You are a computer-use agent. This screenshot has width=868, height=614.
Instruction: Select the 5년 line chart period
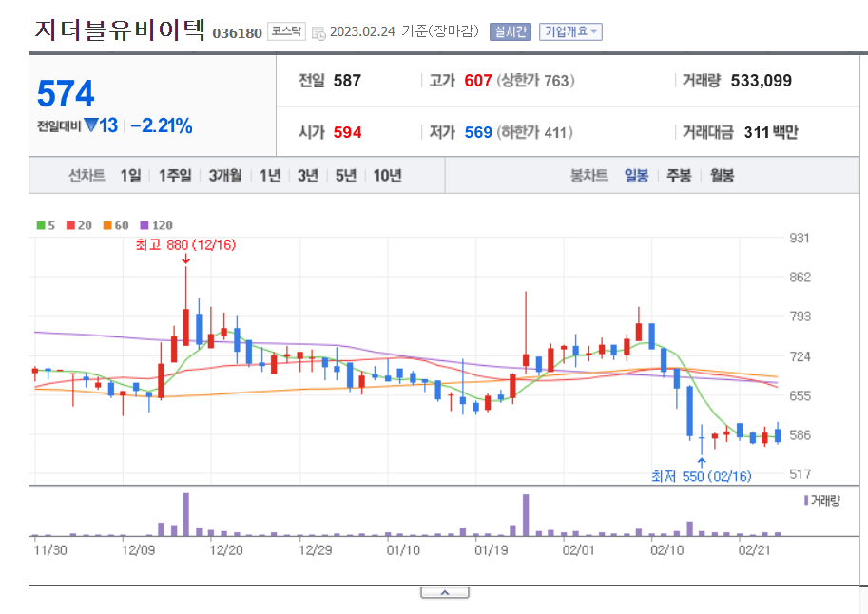point(346,176)
